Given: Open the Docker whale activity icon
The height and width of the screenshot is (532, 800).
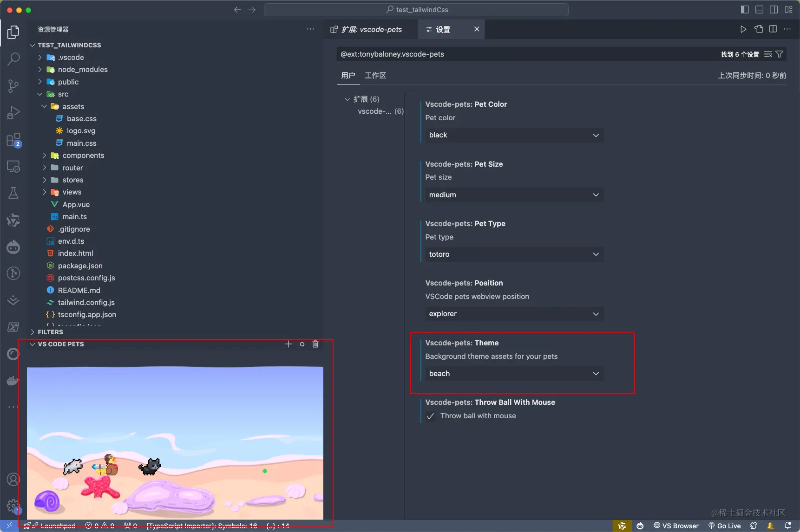Looking at the screenshot, I should [13, 381].
